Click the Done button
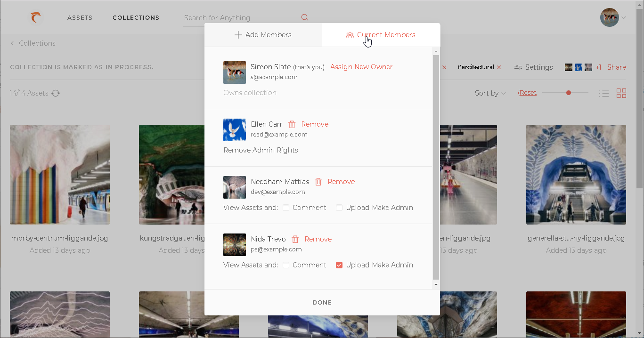Image resolution: width=644 pixels, height=338 pixels. [x=322, y=303]
